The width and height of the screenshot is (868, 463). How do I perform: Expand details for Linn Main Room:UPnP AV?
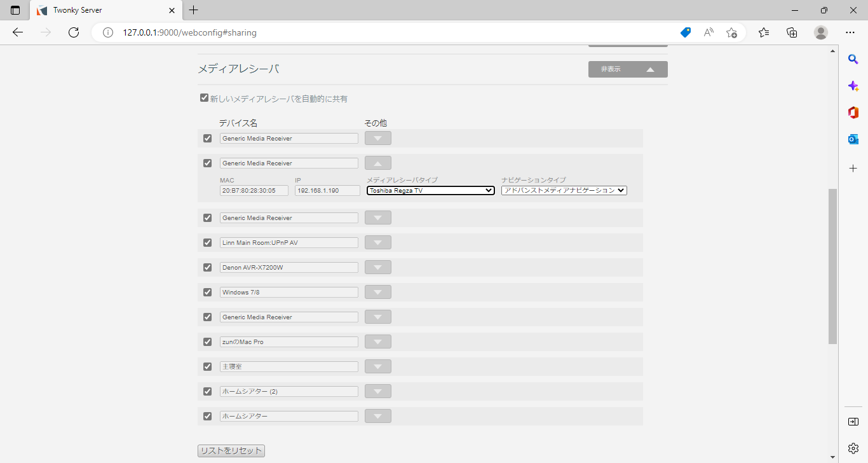coord(378,242)
